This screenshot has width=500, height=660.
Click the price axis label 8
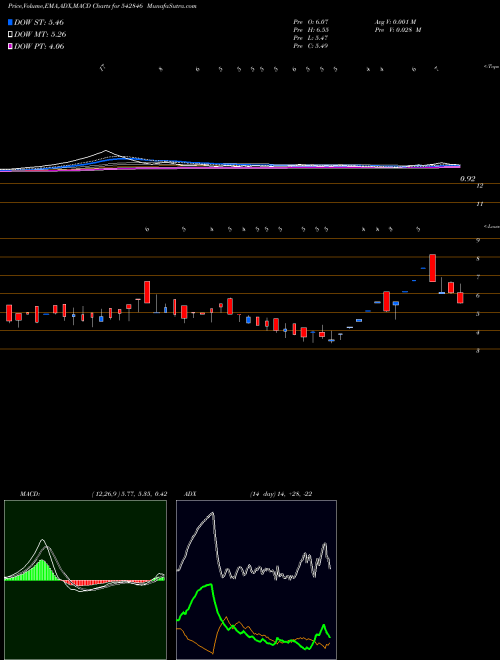[478, 259]
